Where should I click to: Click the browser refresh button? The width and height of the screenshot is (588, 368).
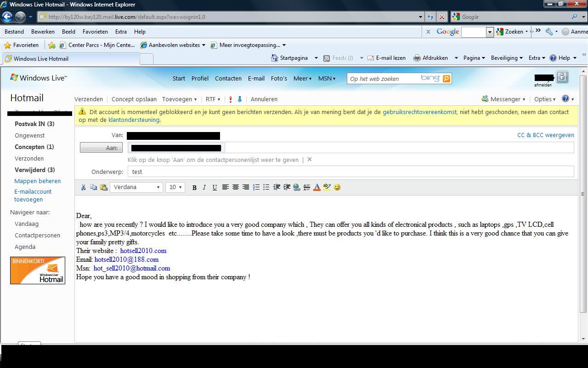[430, 17]
